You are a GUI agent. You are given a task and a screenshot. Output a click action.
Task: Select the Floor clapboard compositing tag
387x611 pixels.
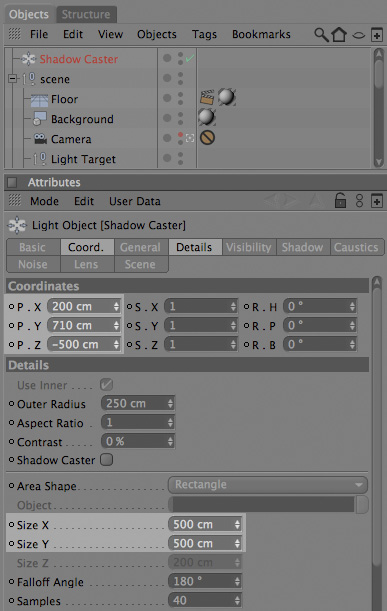[x=207, y=97]
